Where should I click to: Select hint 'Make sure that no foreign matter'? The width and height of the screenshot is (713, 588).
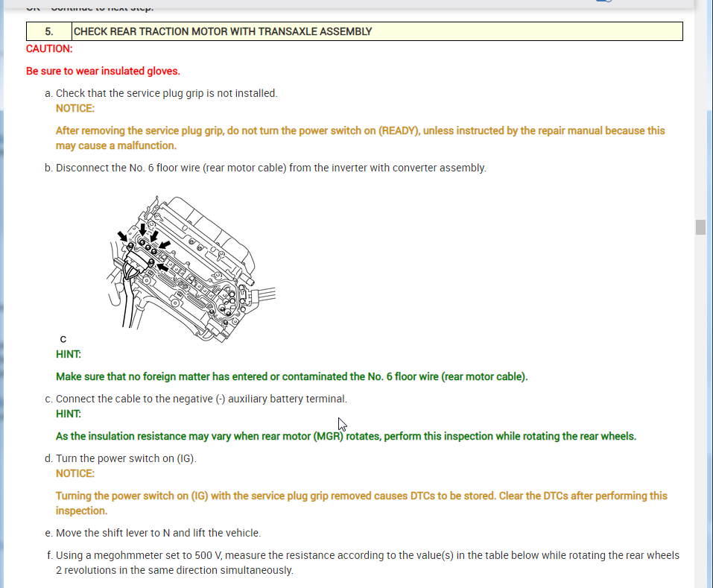pyautogui.click(x=291, y=376)
